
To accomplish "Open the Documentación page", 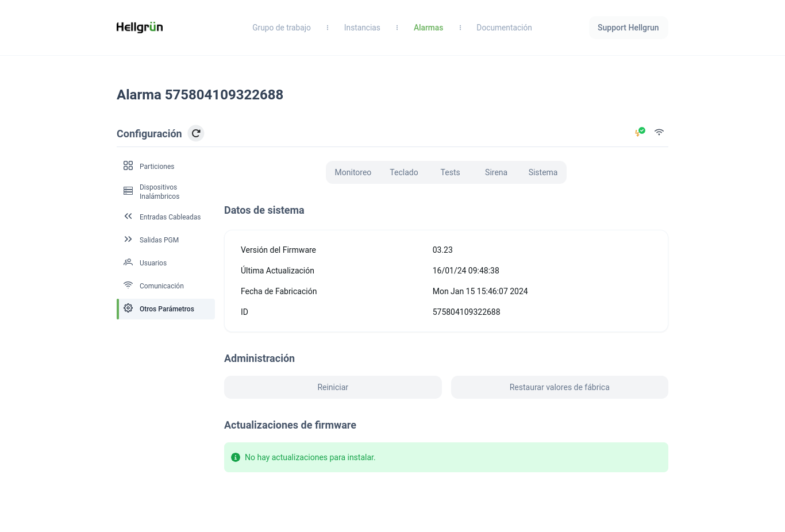I will point(504,28).
